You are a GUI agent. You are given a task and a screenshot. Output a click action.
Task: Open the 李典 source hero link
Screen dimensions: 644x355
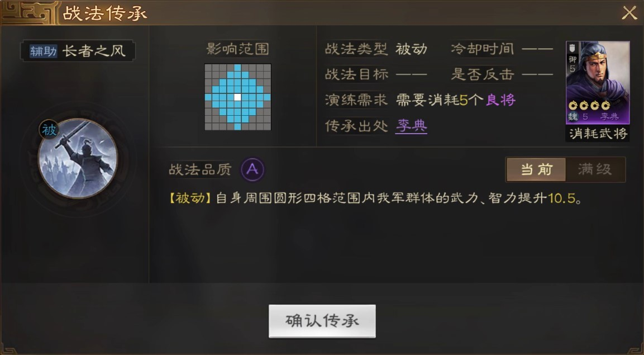click(x=411, y=126)
